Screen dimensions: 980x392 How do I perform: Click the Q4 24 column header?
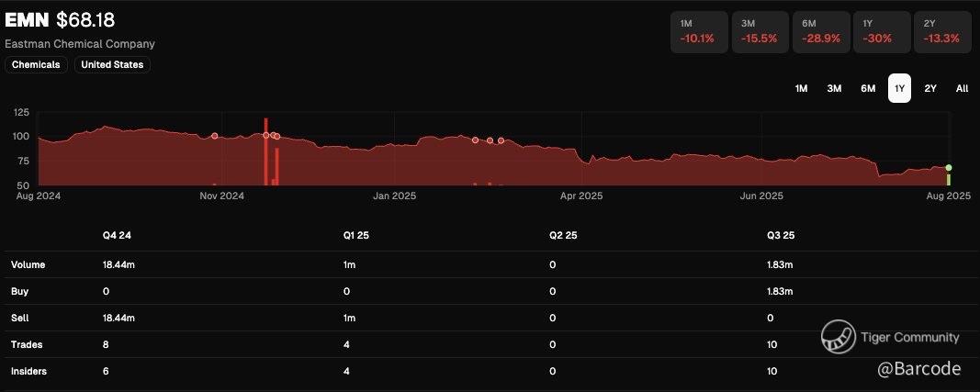pyautogui.click(x=117, y=236)
